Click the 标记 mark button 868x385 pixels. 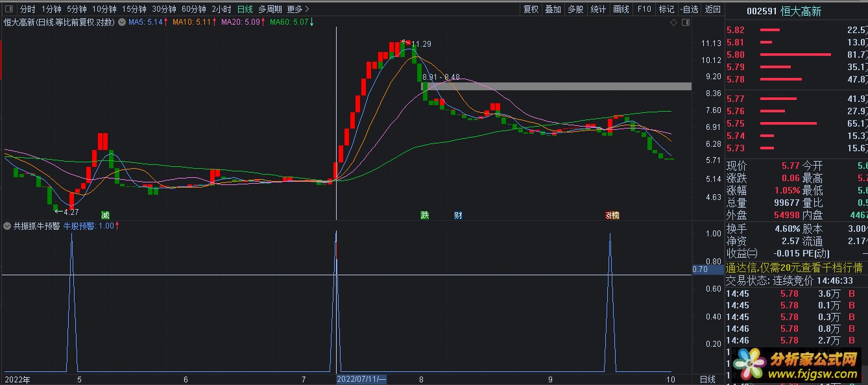coord(666,9)
